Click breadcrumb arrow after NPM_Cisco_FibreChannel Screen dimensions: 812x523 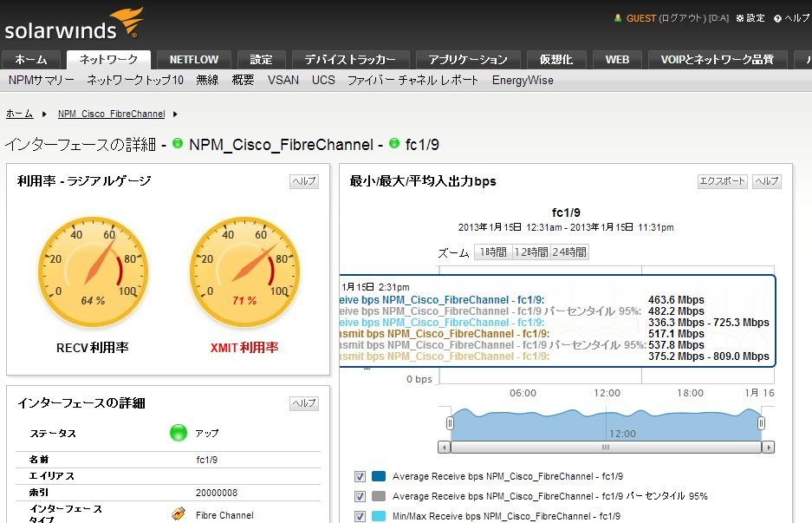click(175, 114)
